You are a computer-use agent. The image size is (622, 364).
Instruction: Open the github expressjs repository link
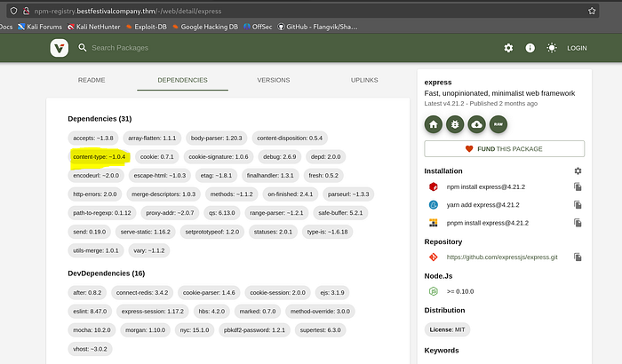coord(502,257)
